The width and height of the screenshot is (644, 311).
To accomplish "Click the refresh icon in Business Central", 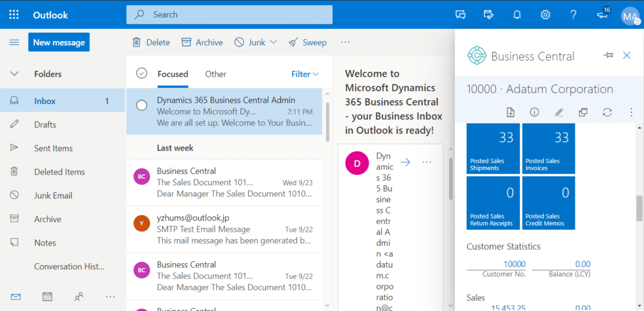I will click(607, 112).
